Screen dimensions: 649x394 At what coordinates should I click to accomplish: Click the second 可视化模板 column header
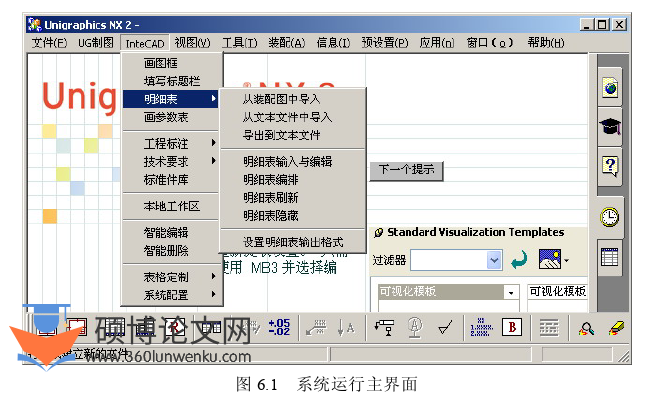tap(557, 291)
